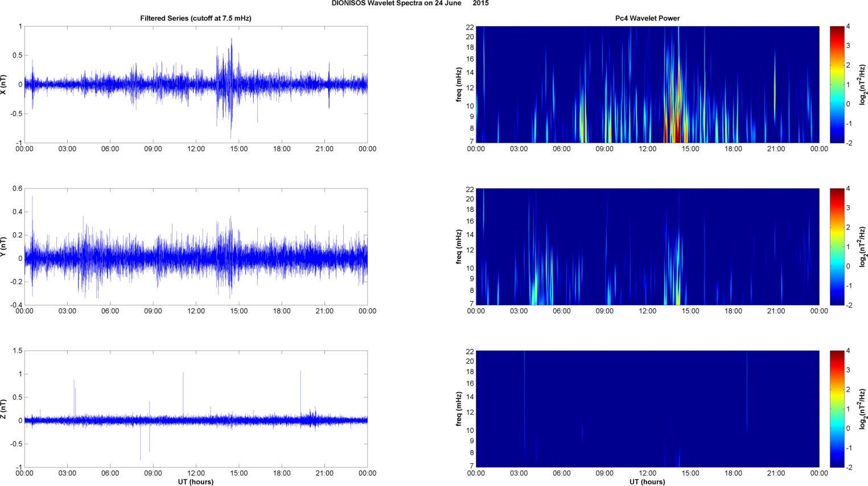Click the colorbar beside the top spectrogram
This screenshot has width=868, height=486.
tap(837, 84)
